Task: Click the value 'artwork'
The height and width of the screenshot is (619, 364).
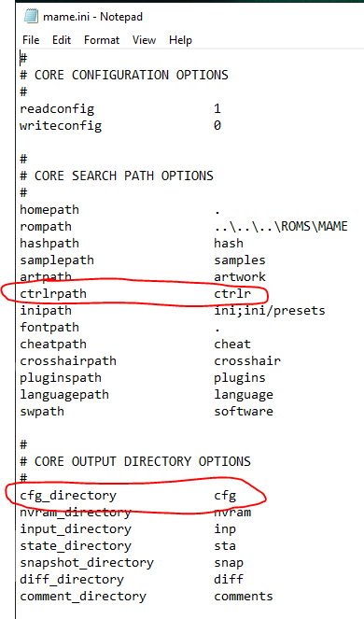Action: (240, 276)
